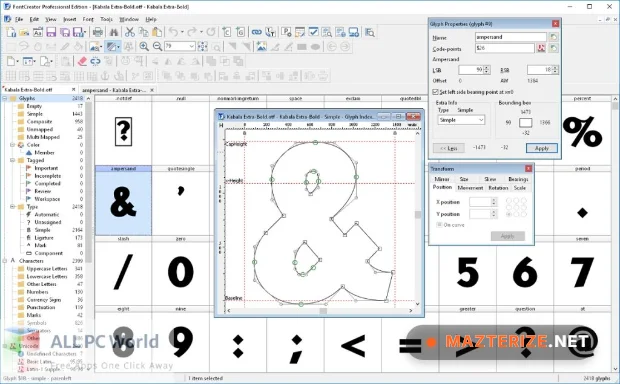Open a font with the folder icon
Screen dimensions: 620x384
(25, 32)
